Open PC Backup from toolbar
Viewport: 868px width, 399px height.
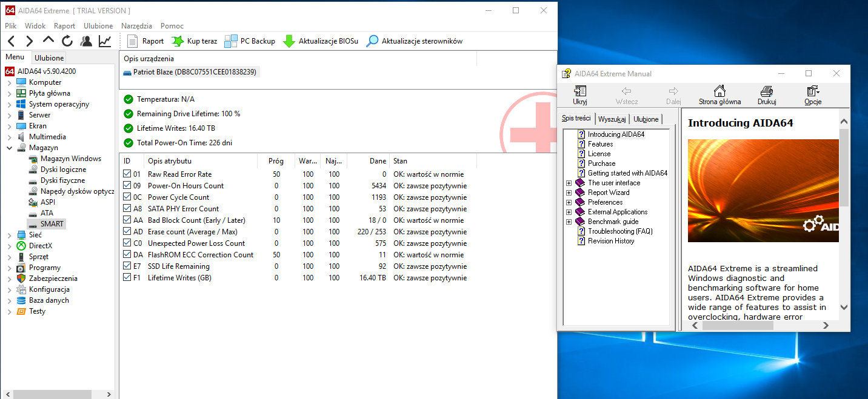(x=250, y=41)
